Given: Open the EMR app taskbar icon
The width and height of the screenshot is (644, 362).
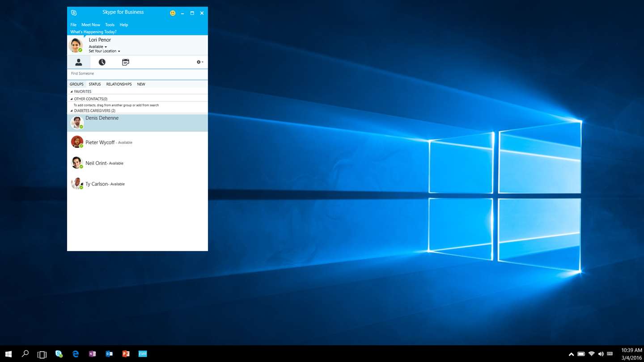Looking at the screenshot, I should (143, 354).
